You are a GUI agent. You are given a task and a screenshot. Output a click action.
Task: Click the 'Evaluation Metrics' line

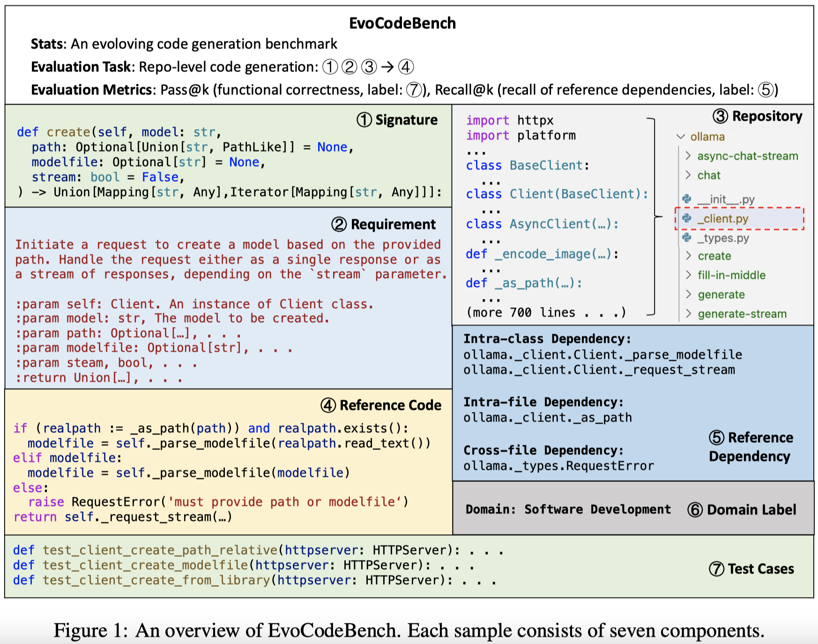tap(405, 90)
